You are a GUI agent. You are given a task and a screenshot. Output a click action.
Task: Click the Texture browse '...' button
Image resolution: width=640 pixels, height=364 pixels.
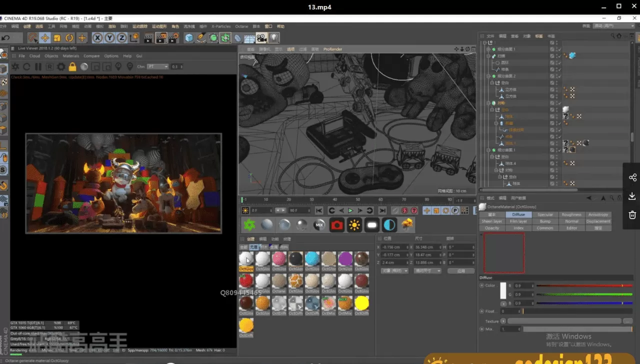click(x=627, y=321)
